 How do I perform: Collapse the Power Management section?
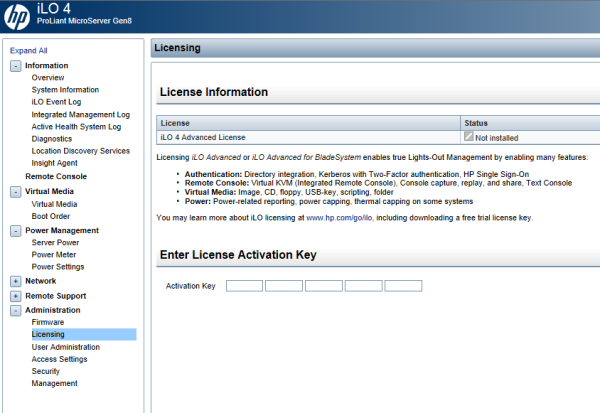[15, 231]
